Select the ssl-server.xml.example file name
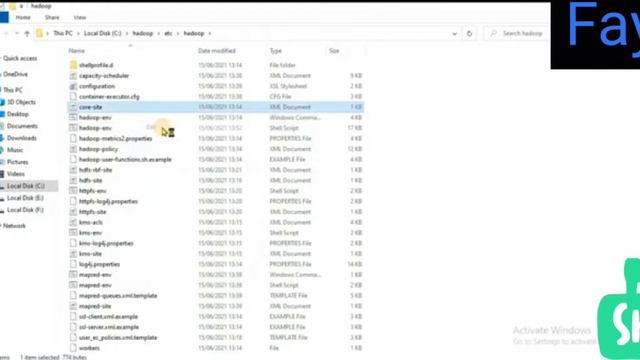Screen dimensions: 640x360 pyautogui.click(x=109, y=327)
